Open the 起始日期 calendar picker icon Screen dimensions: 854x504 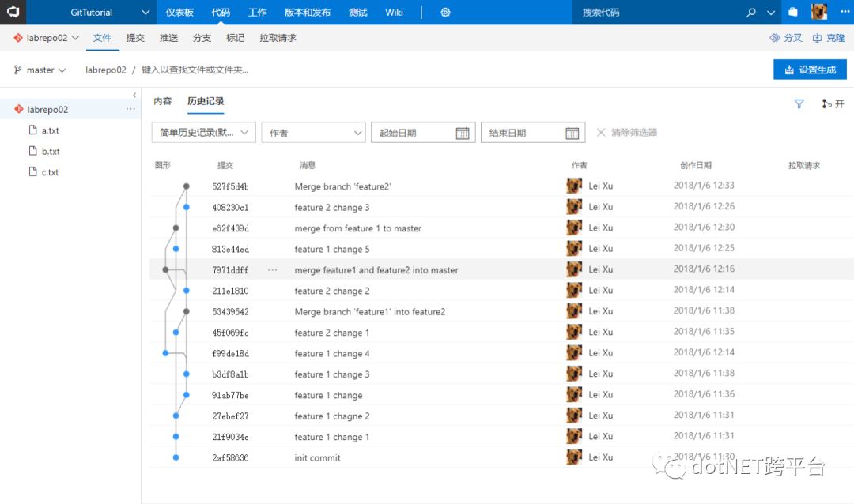click(462, 132)
